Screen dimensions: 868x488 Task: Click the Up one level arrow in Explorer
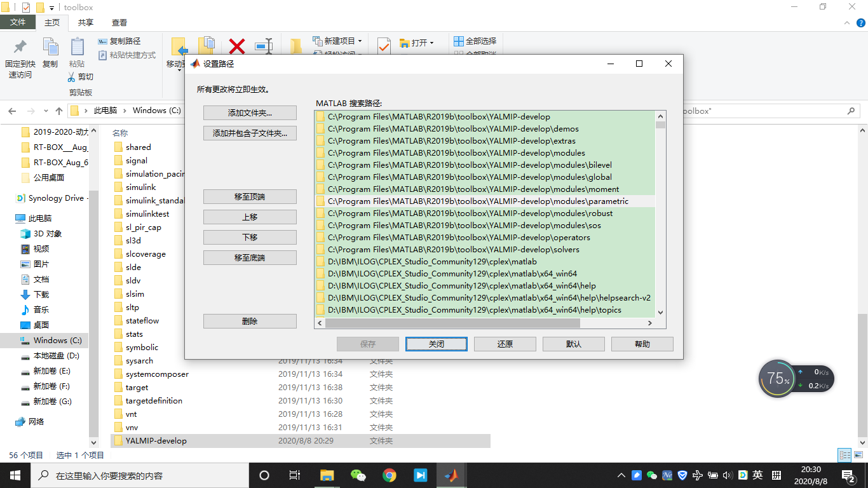(59, 111)
